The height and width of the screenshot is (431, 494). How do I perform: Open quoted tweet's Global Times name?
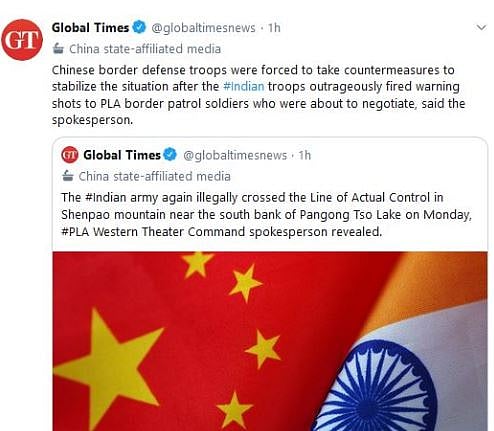122,155
